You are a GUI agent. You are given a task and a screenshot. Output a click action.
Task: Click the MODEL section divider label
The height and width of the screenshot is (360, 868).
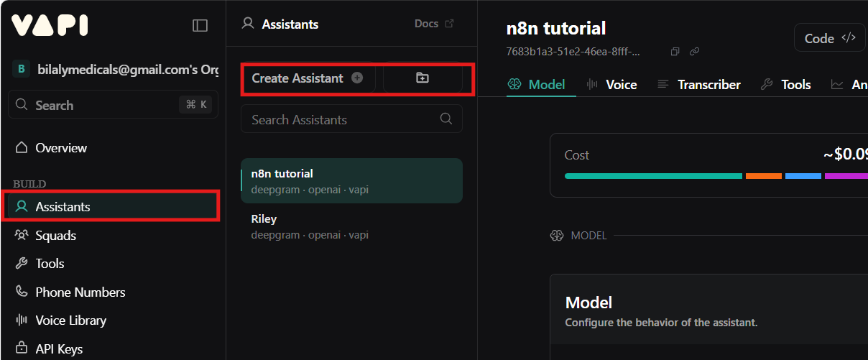[588, 236]
